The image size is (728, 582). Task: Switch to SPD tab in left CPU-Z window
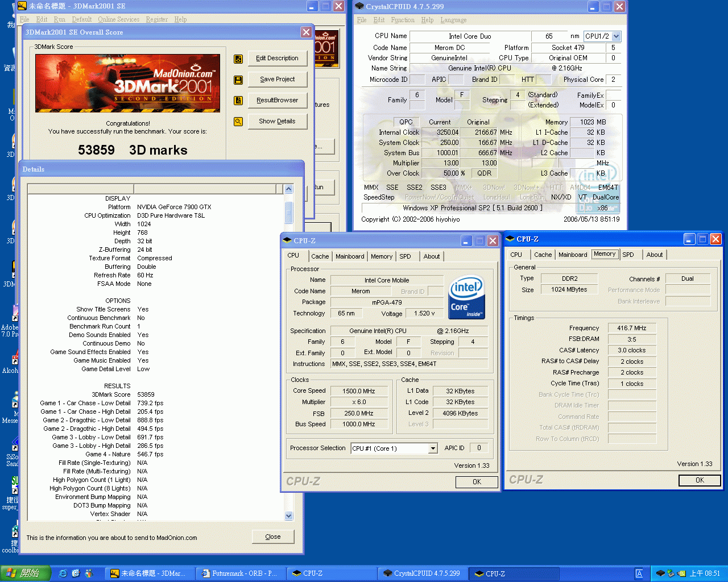click(405, 256)
